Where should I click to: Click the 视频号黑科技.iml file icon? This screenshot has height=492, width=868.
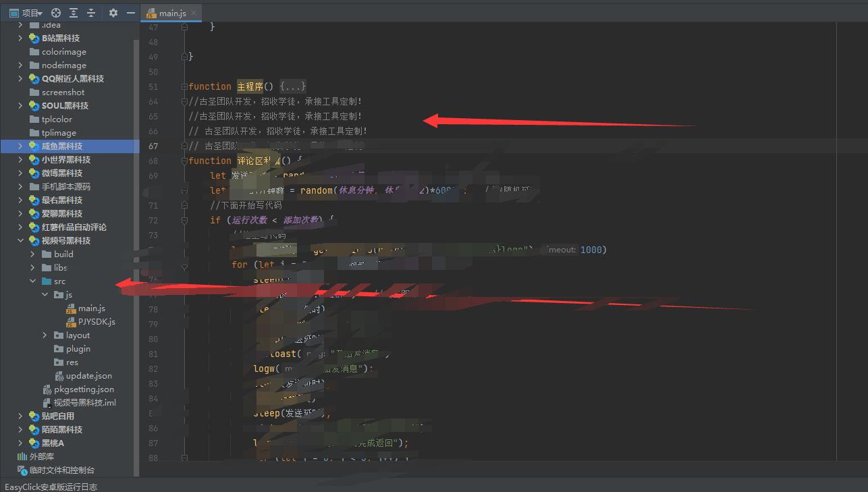pos(47,403)
